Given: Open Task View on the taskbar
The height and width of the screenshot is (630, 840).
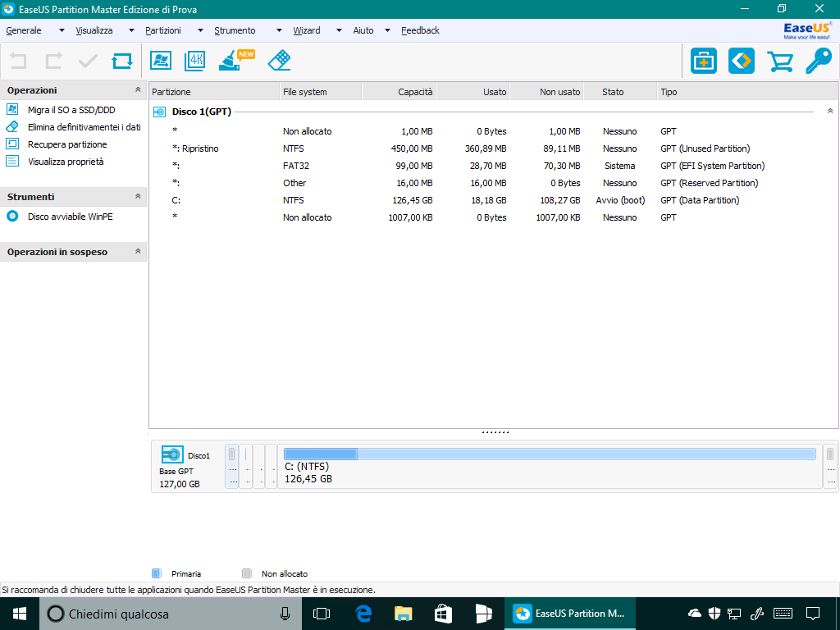Looking at the screenshot, I should pyautogui.click(x=322, y=614).
